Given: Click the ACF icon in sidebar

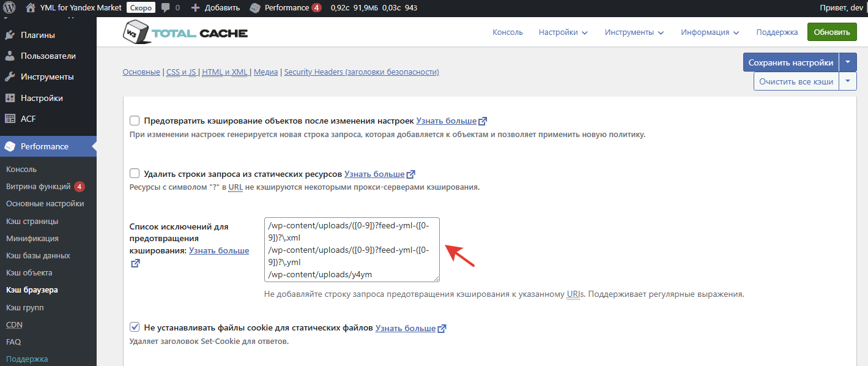Looking at the screenshot, I should [10, 119].
